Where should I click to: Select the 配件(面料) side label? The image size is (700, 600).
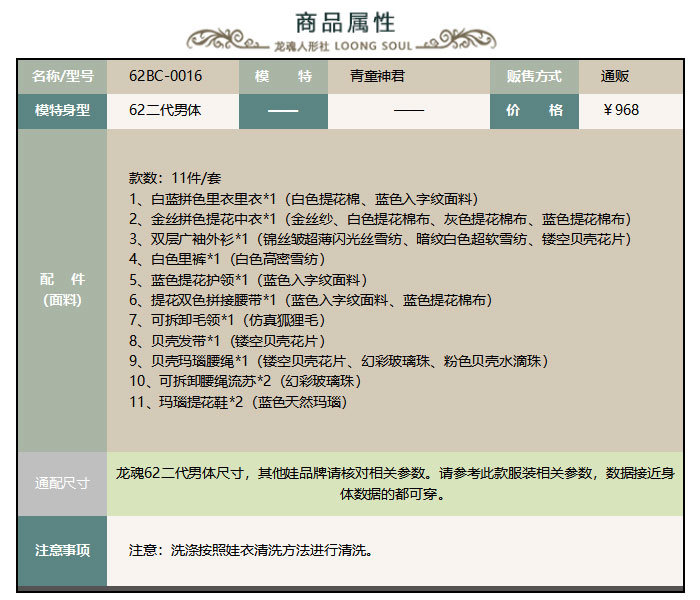pyautogui.click(x=62, y=289)
